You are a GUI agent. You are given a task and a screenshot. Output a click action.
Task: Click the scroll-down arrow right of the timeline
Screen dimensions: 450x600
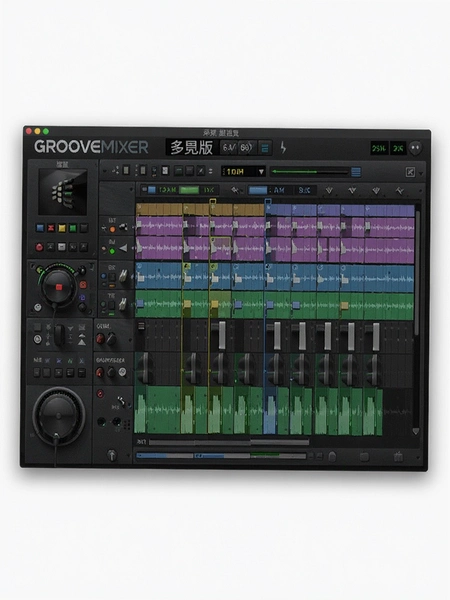[x=416, y=431]
